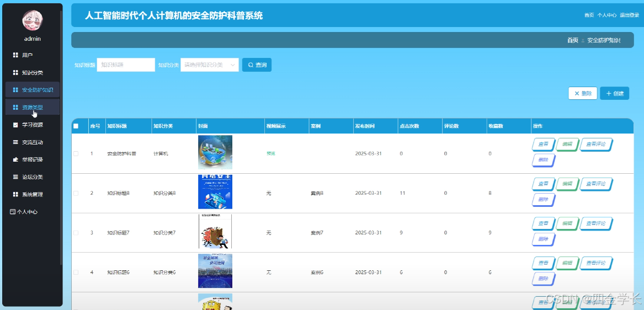Click the grid icon beside 知识分类

[15, 73]
